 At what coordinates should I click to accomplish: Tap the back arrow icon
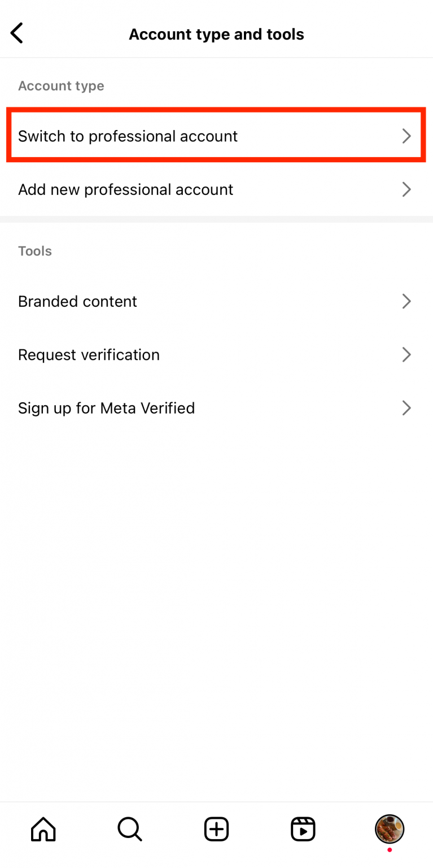click(x=16, y=33)
